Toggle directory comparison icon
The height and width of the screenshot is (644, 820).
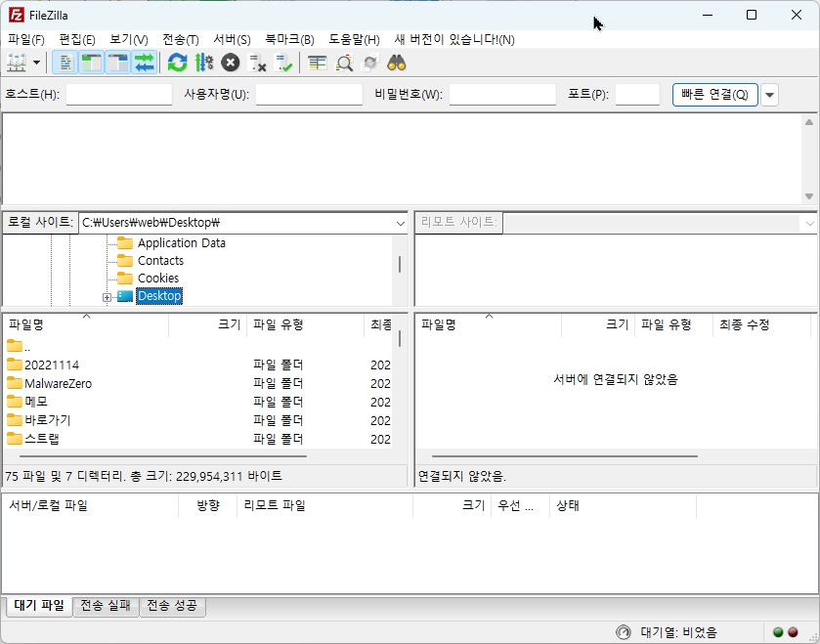pyautogui.click(x=344, y=64)
